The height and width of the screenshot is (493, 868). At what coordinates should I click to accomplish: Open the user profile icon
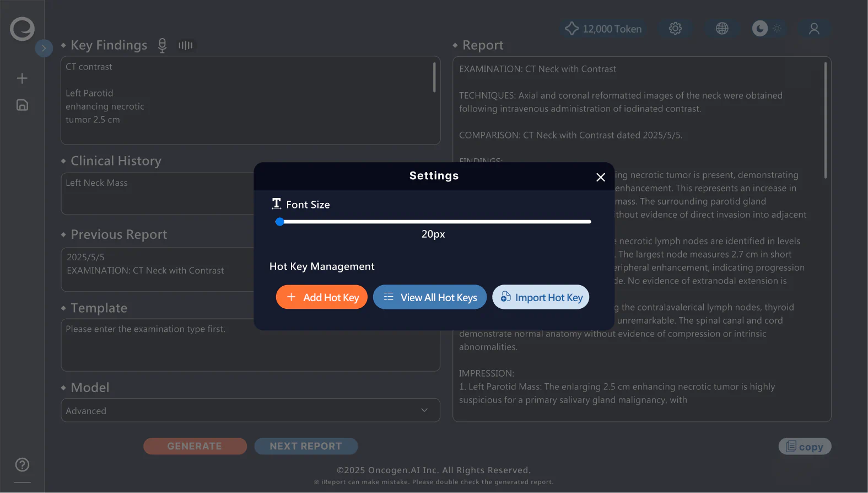pos(814,29)
